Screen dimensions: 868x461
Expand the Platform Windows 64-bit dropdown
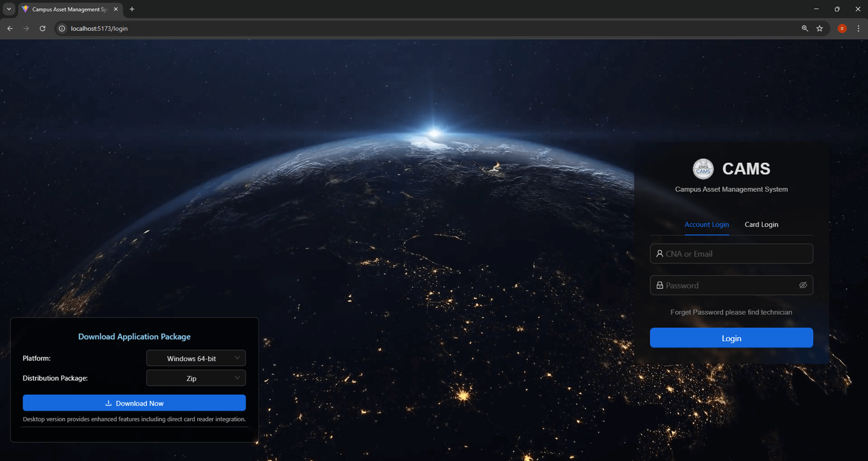[196, 358]
